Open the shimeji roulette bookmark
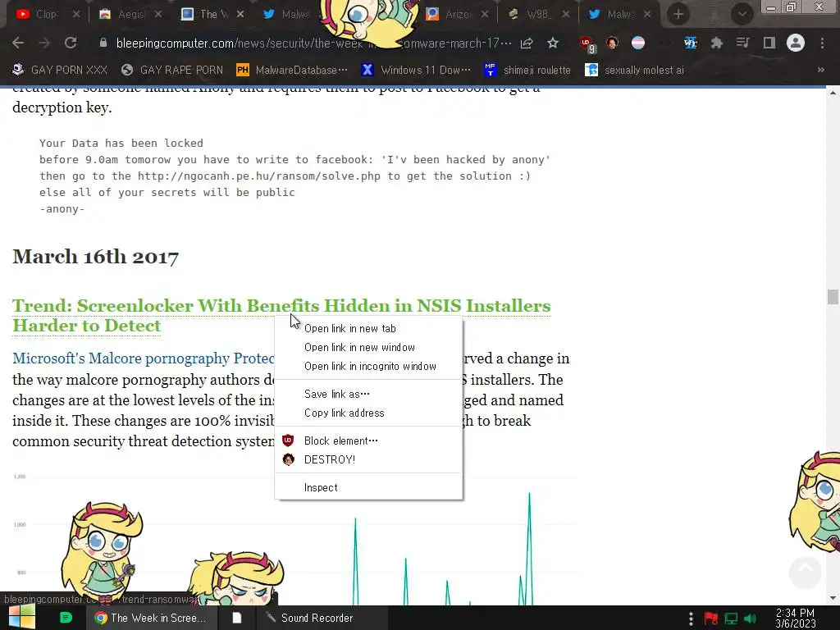 (527, 71)
